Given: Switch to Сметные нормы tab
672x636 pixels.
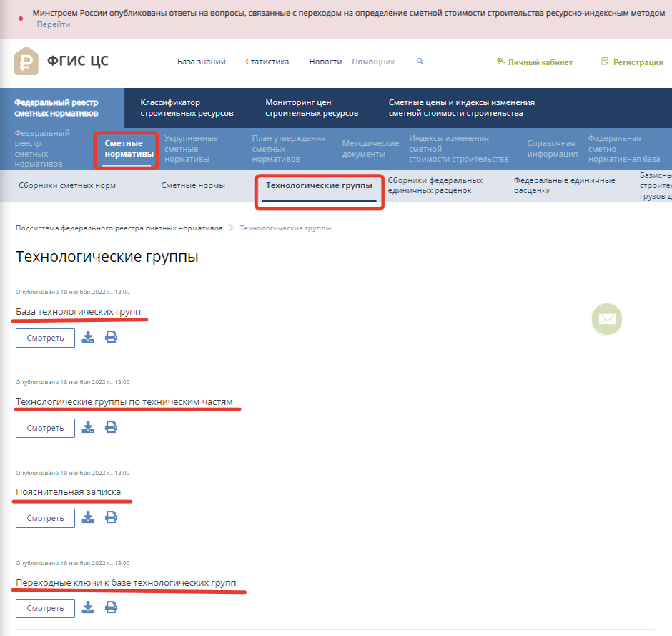Looking at the screenshot, I should [x=193, y=186].
